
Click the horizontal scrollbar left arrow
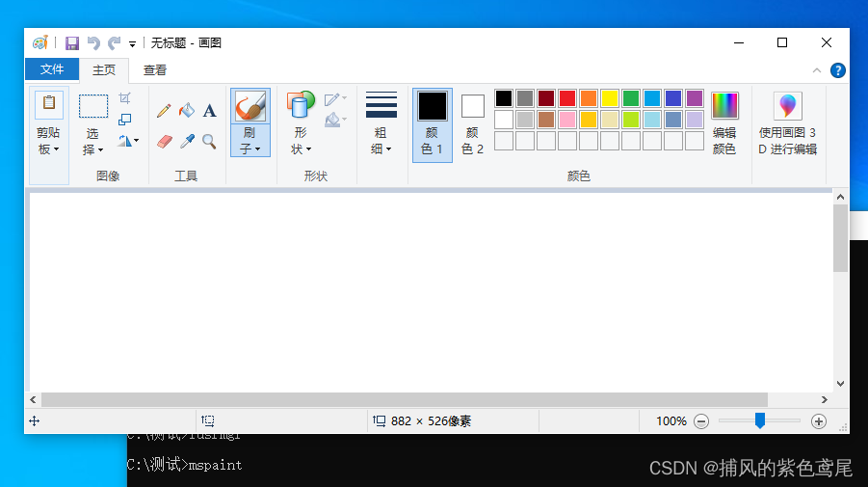tap(33, 399)
